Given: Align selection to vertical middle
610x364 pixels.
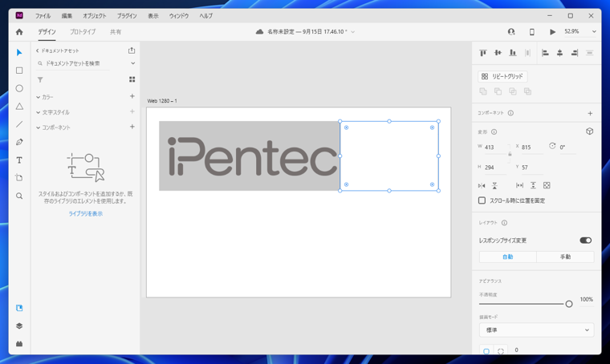Looking at the screenshot, I should (x=498, y=53).
